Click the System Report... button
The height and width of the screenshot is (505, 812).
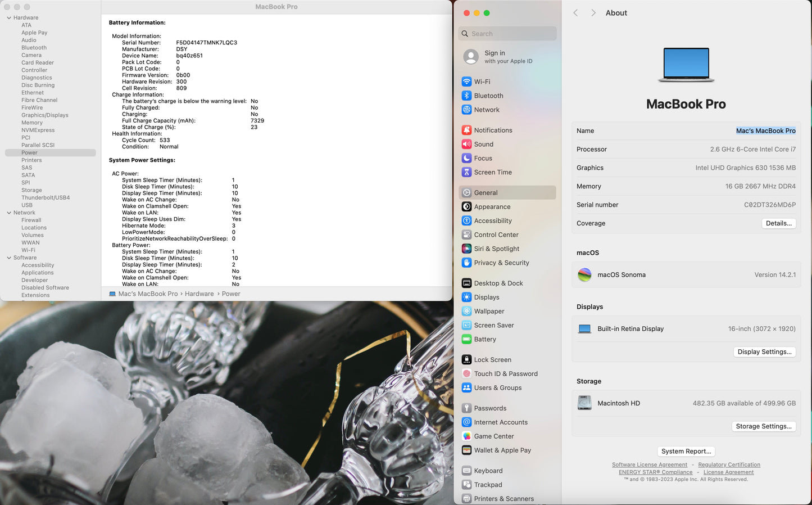686,451
